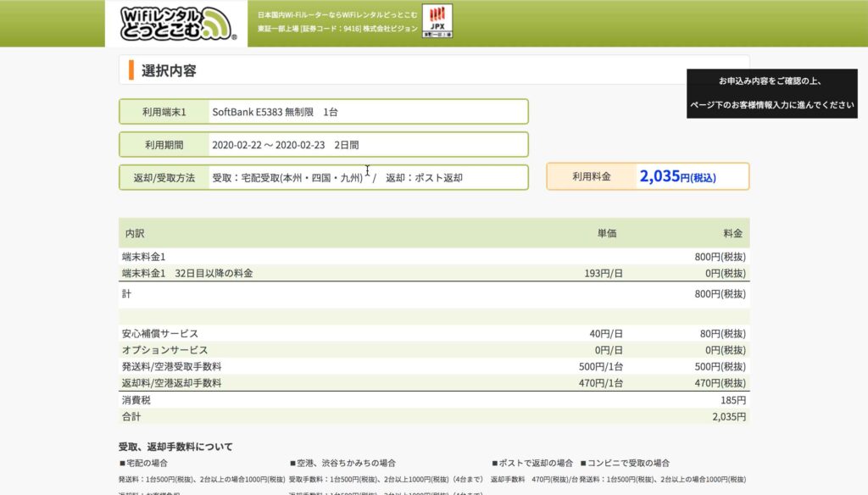
Task: Click the 利用期間 date range field
Action: (x=368, y=145)
